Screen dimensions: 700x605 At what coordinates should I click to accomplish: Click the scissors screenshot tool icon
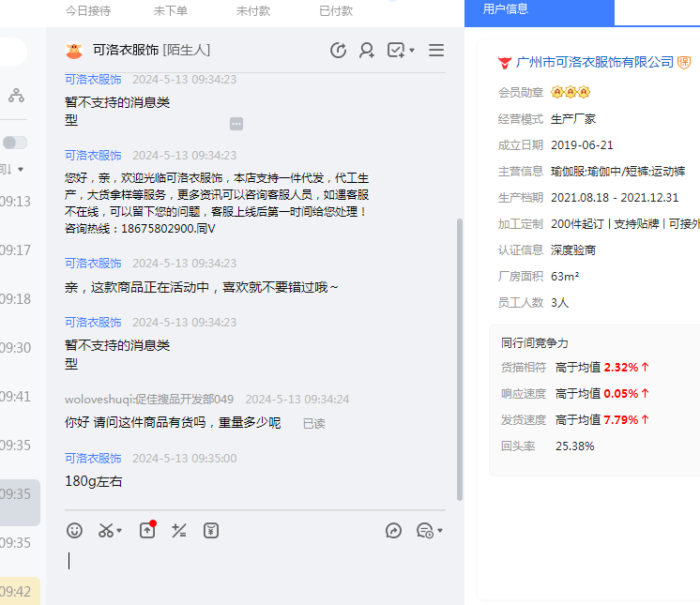(105, 531)
